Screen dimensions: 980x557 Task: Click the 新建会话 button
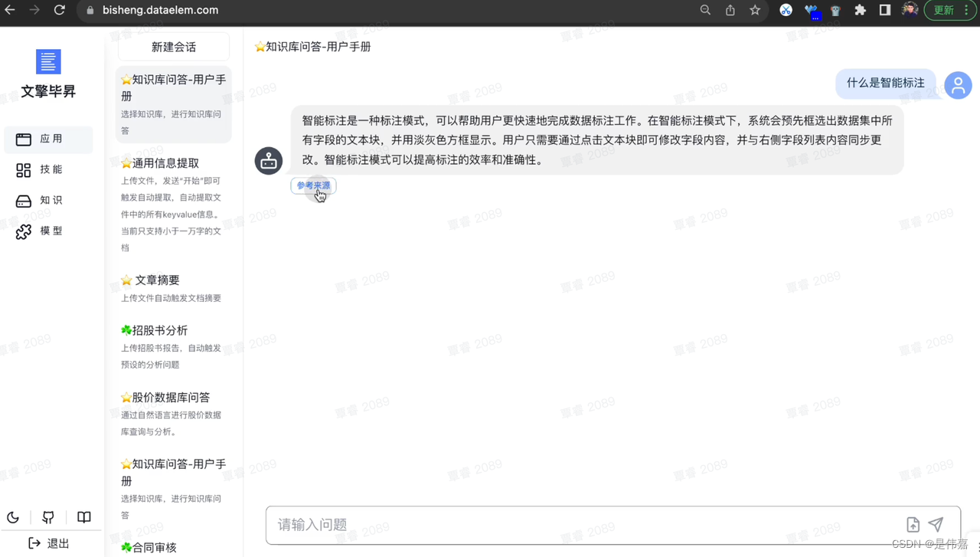(x=173, y=46)
